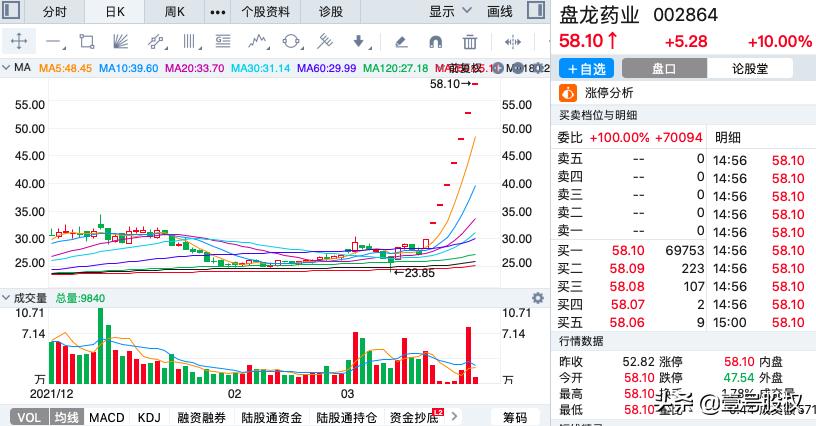Click the 买二 price 58.09
This screenshot has height=426, width=816.
[x=627, y=268]
